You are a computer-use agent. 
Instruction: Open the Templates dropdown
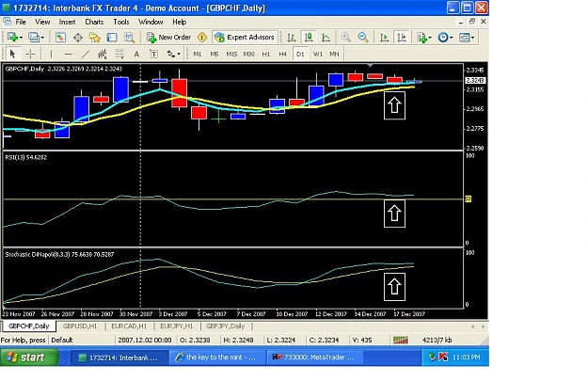pyautogui.click(x=467, y=37)
